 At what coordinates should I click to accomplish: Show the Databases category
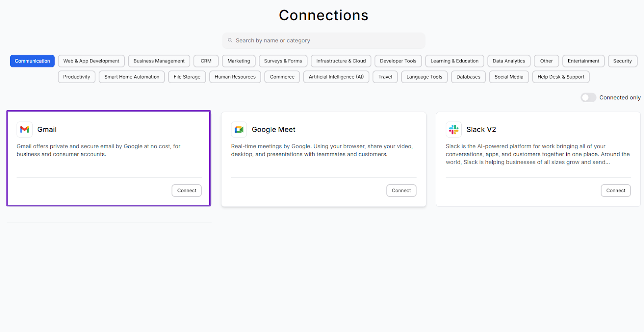(469, 77)
